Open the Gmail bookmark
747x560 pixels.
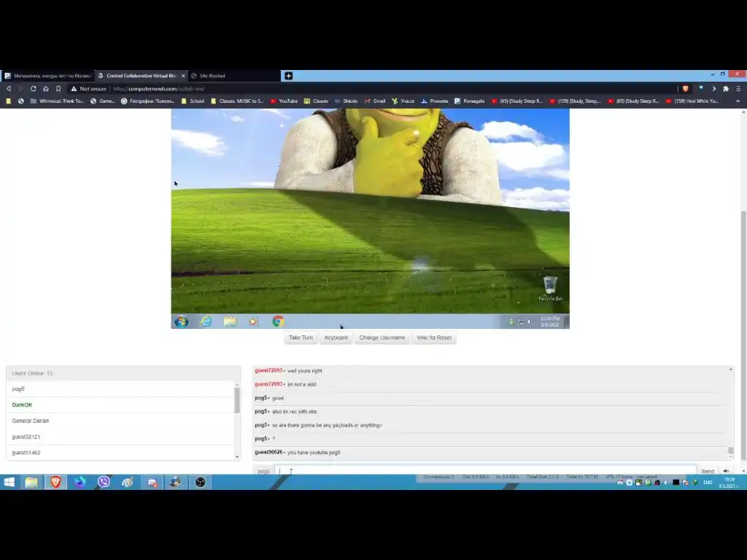[x=375, y=101]
